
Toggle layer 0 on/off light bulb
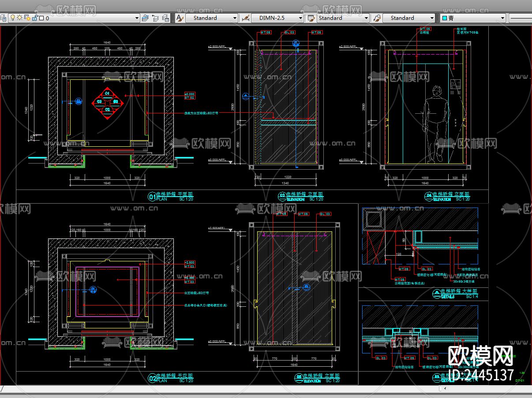(13, 18)
